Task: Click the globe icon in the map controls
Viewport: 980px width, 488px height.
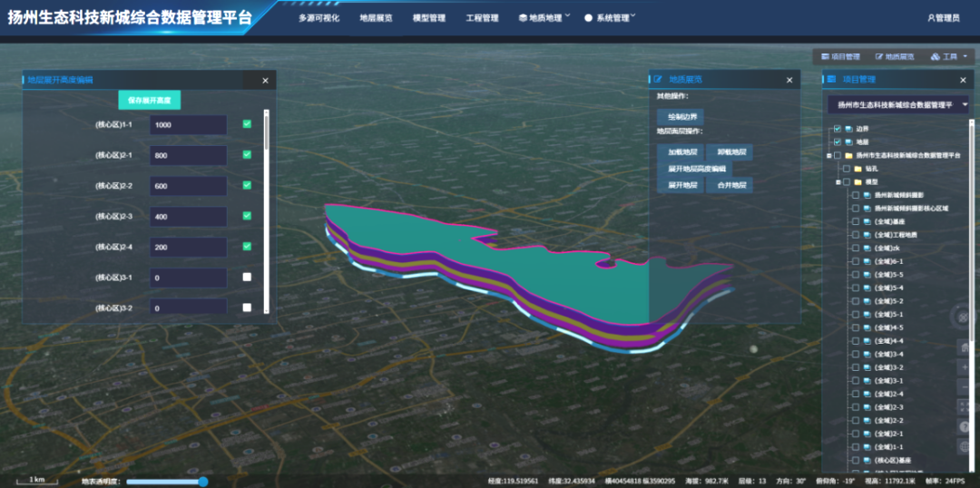Action: (964, 446)
